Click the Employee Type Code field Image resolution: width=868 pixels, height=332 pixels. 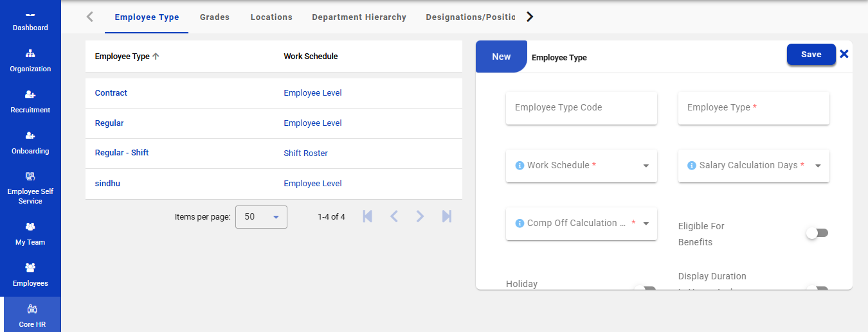click(581, 108)
